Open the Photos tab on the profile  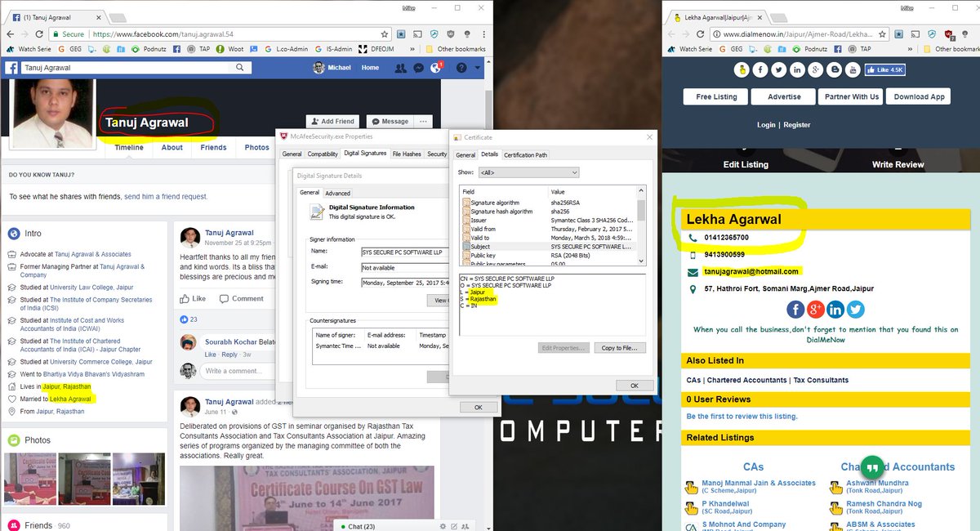pos(256,148)
